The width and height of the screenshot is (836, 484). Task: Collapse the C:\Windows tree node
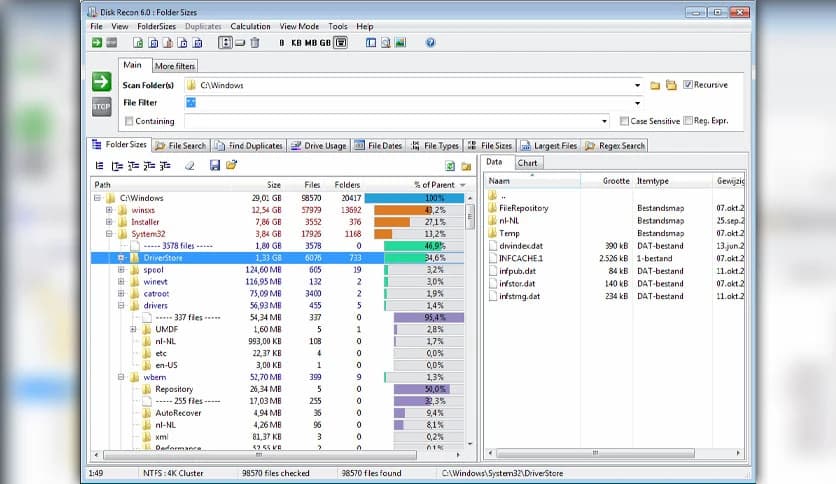97,198
